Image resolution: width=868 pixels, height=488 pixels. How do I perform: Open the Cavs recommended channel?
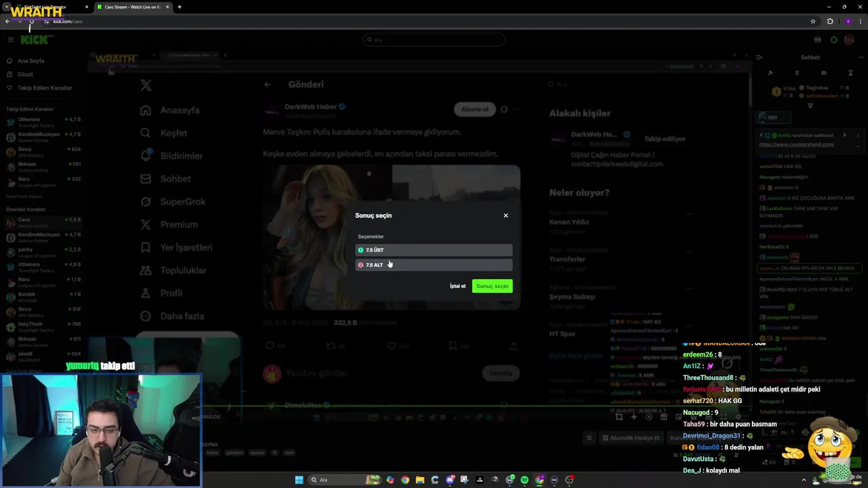[43, 222]
